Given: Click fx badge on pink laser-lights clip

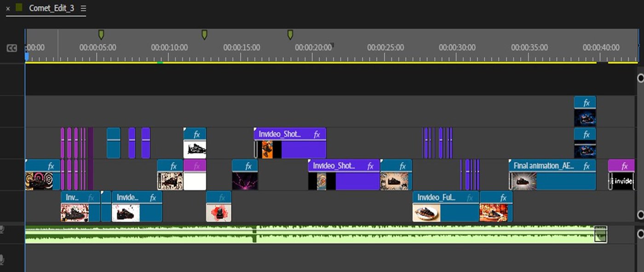Looking at the screenshot, I should click(248, 166).
